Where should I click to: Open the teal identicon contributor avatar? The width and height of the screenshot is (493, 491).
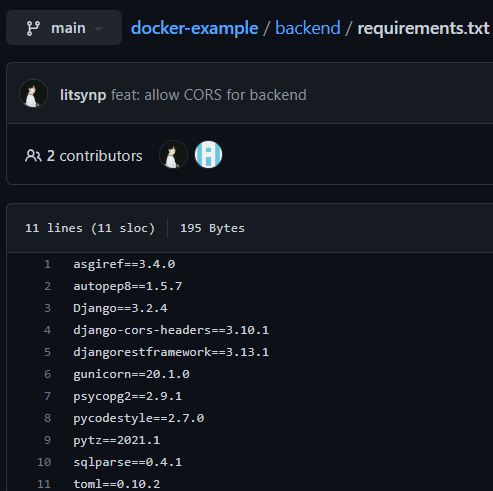[x=208, y=154]
